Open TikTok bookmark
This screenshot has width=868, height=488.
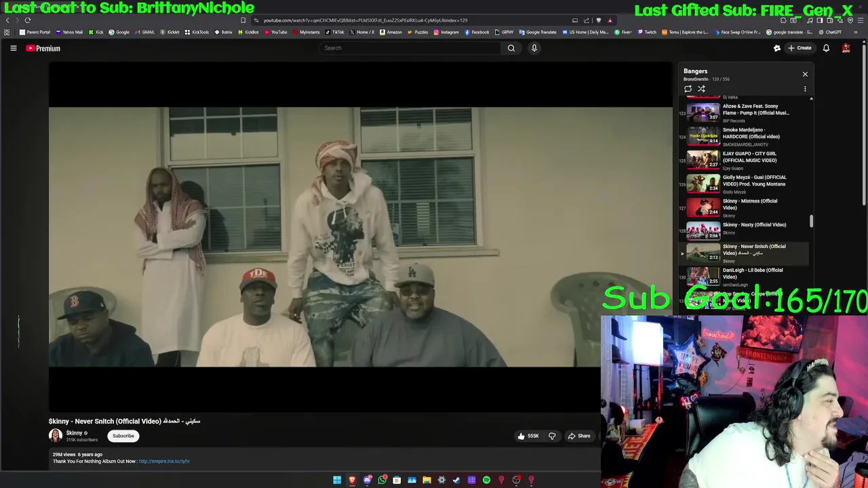point(335,32)
